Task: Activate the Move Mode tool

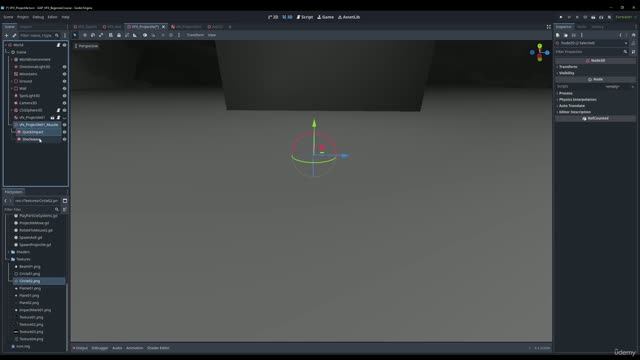Action: click(85, 35)
